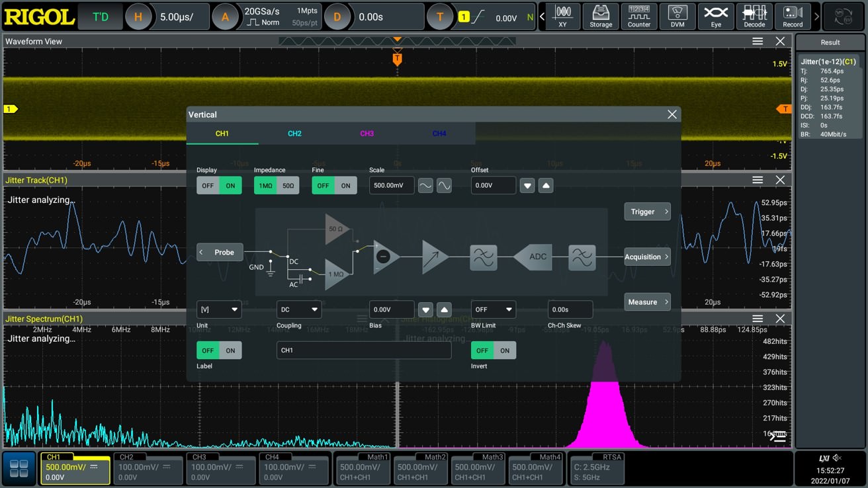This screenshot has width=868, height=488.
Task: Edit the Scale 500.00mV field
Action: point(392,186)
